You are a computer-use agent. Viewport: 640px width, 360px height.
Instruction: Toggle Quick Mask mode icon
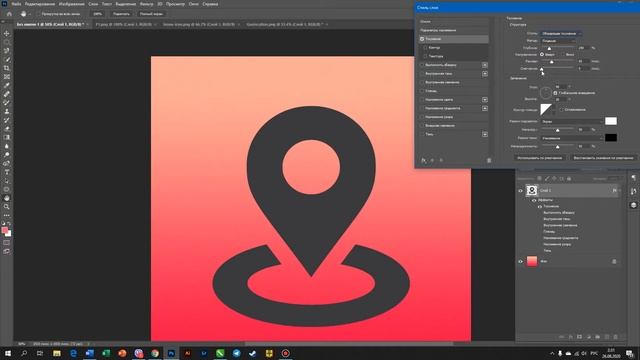point(7,242)
